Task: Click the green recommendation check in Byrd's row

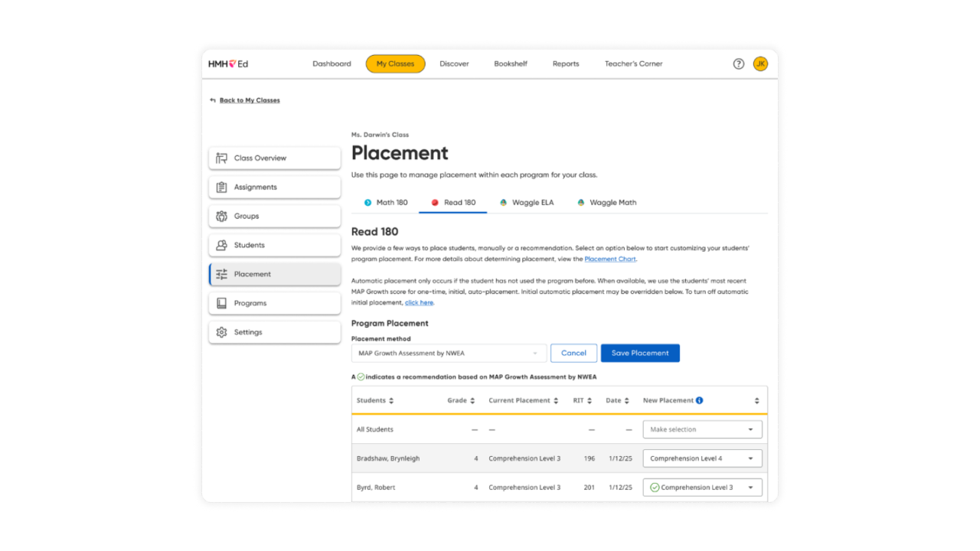Action: (x=655, y=487)
